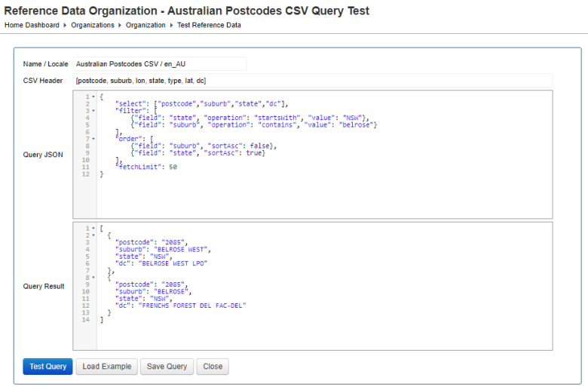
Task: Navigate to the Organization breadcrumb
Action: 145,25
